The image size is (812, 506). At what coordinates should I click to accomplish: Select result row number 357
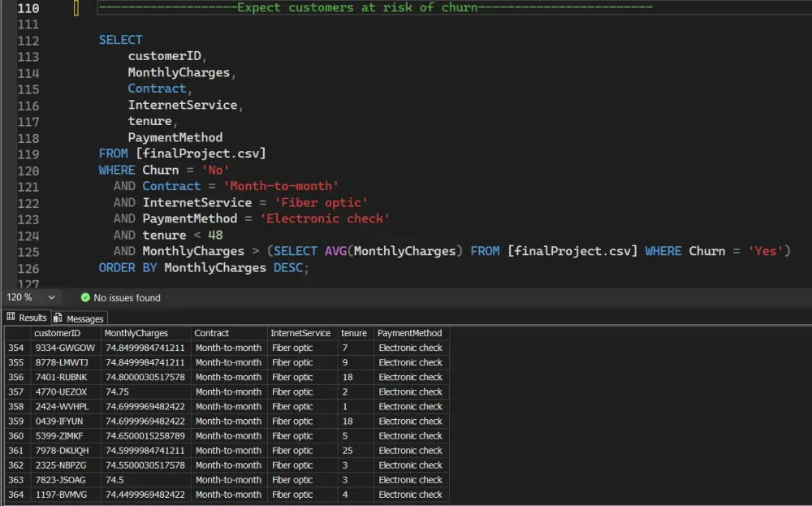tap(16, 391)
